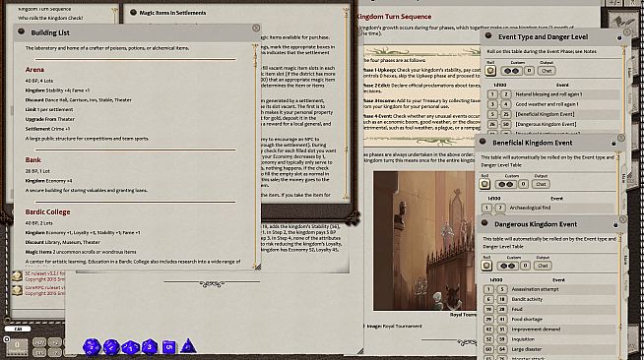
Task: Click 'Image: Royal Tournament' link text
Action: [394, 326]
